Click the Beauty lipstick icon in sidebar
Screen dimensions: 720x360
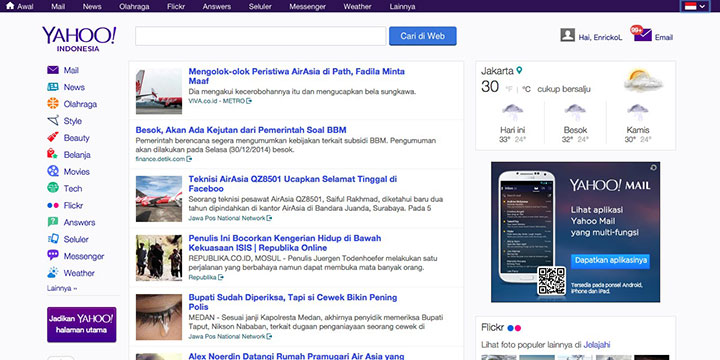[53, 137]
